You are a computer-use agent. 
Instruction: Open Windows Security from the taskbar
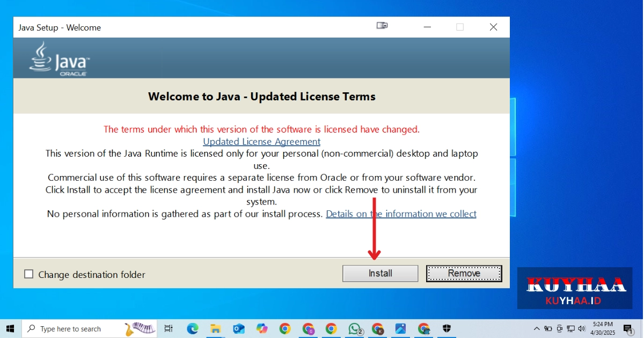pos(447,328)
